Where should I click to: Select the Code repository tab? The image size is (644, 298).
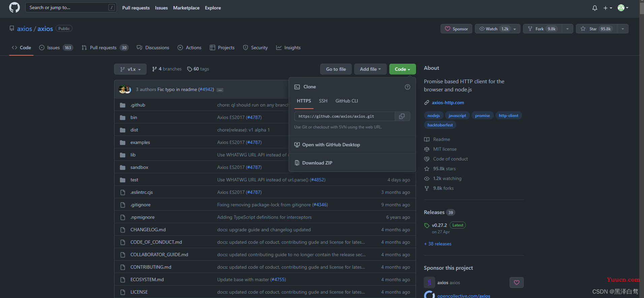21,48
